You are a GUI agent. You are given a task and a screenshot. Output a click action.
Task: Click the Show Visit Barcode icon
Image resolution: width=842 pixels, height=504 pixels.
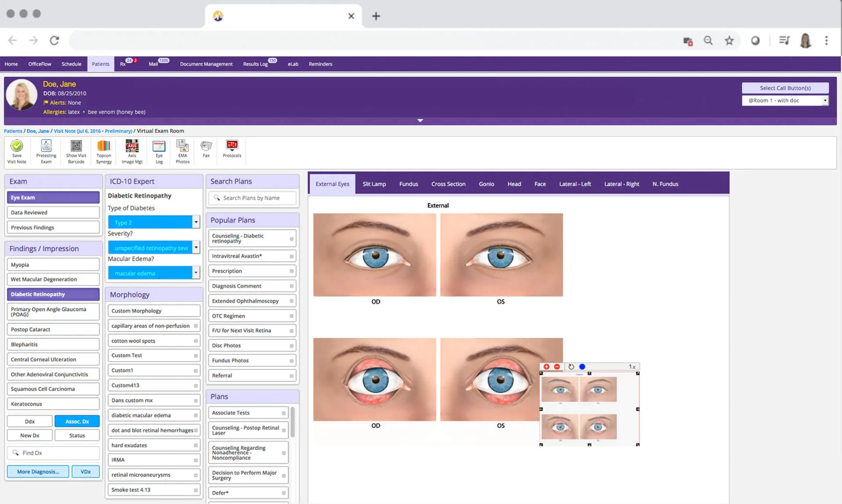coord(76,151)
